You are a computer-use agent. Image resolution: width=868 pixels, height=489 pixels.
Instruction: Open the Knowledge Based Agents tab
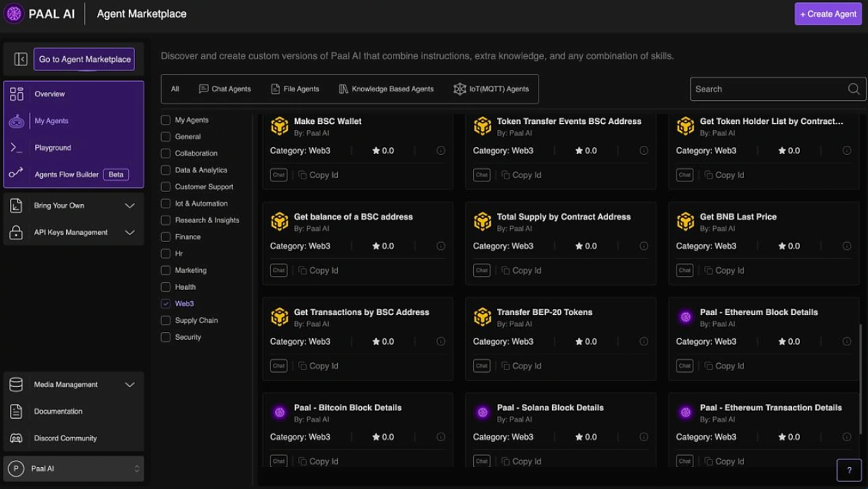pos(386,89)
